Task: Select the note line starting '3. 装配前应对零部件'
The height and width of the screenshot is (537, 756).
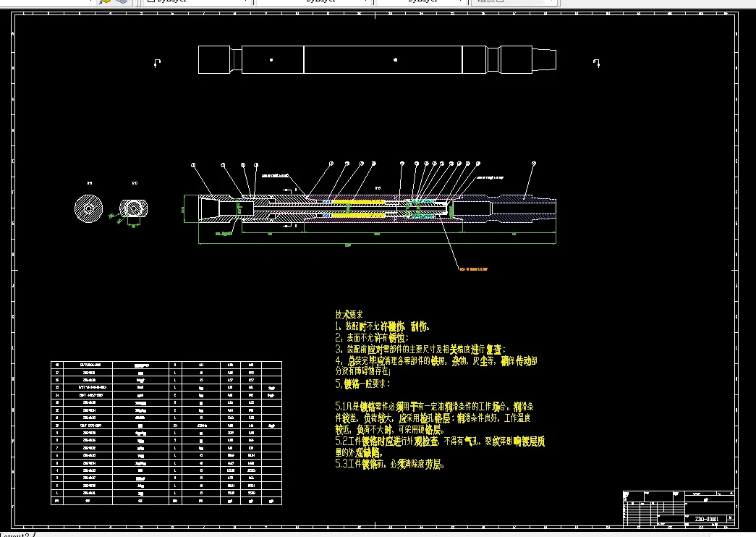Action: [420, 349]
